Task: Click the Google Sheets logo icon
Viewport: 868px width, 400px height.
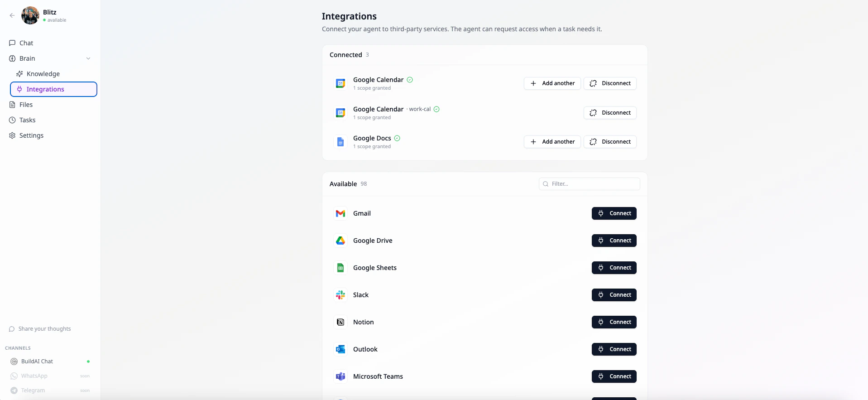Action: [x=340, y=268]
